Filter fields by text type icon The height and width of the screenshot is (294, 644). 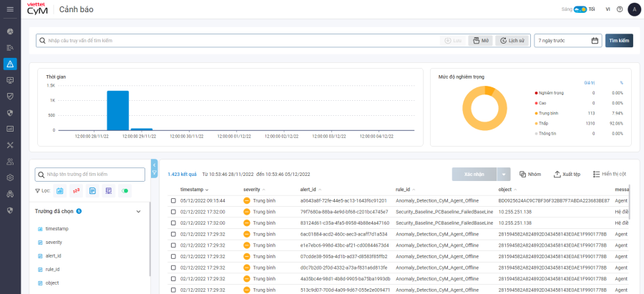(92, 190)
